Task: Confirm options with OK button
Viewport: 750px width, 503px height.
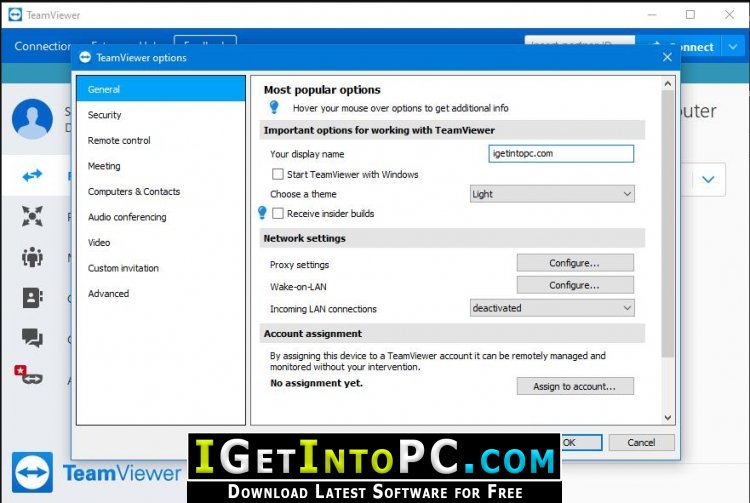Action: (x=580, y=443)
